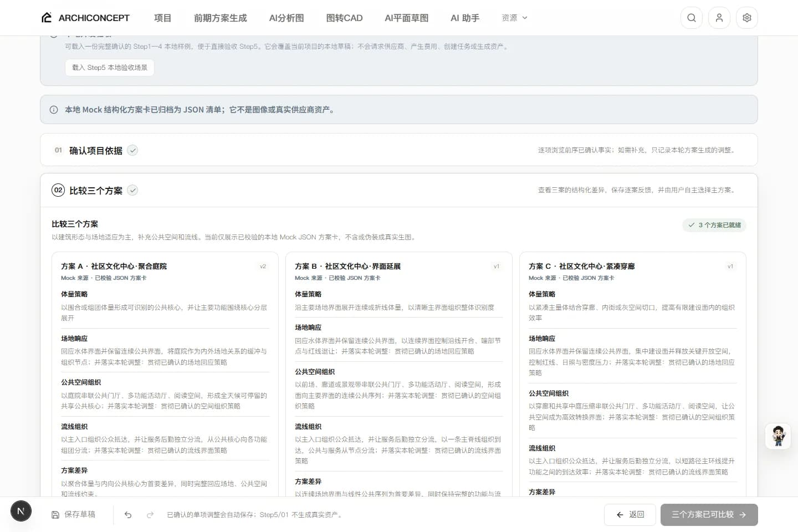The width and height of the screenshot is (798, 532).
Task: Click 载入 Step5 本地验收场景 button
Action: point(110,68)
